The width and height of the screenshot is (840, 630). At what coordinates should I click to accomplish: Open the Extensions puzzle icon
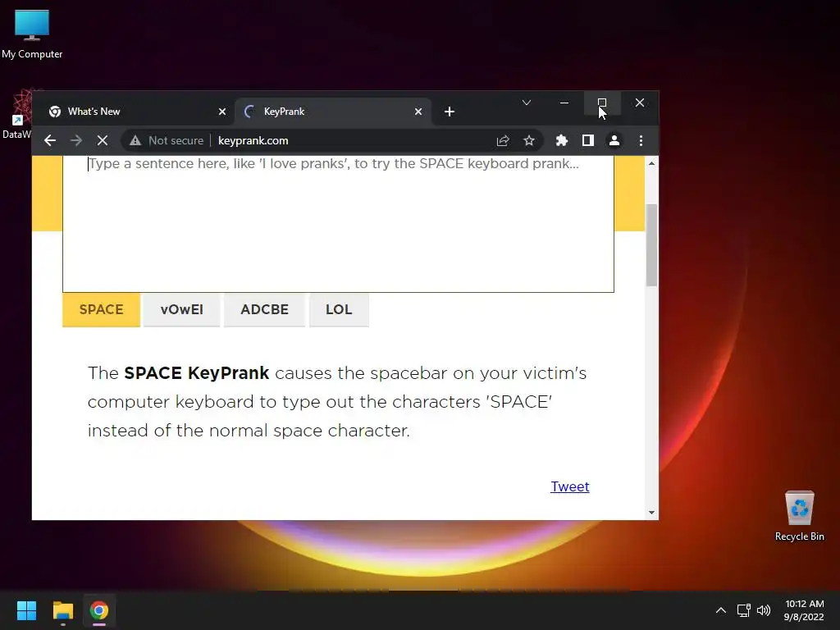561,140
